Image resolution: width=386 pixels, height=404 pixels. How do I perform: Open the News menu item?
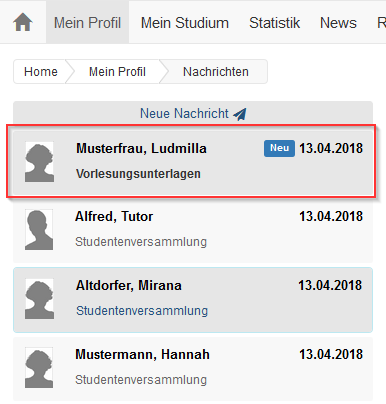click(338, 23)
